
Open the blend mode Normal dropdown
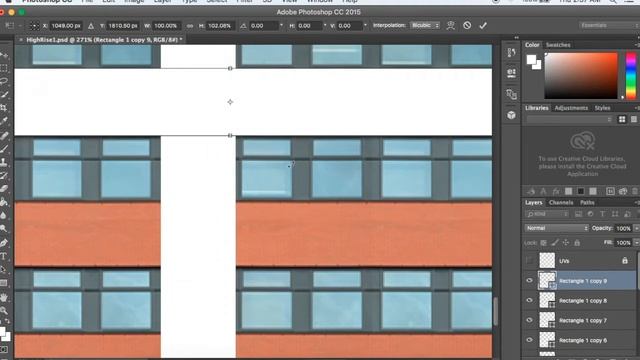pyautogui.click(x=556, y=228)
